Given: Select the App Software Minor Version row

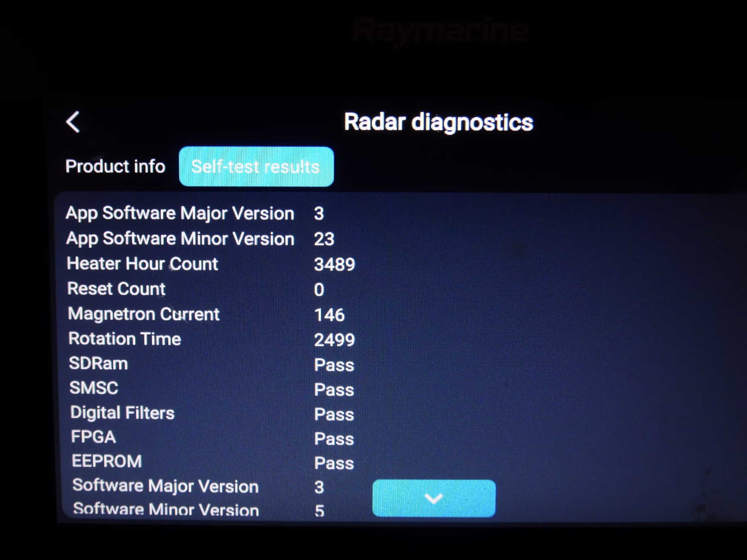Looking at the screenshot, I should (180, 239).
